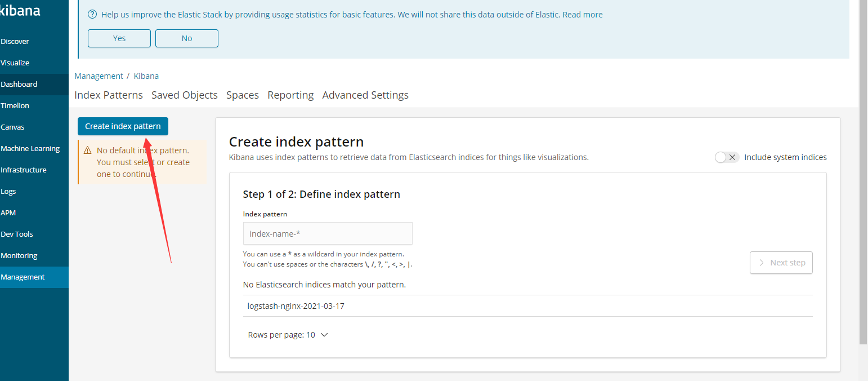868x381 pixels.
Task: Go to Kibana breadcrumb link
Action: point(146,76)
